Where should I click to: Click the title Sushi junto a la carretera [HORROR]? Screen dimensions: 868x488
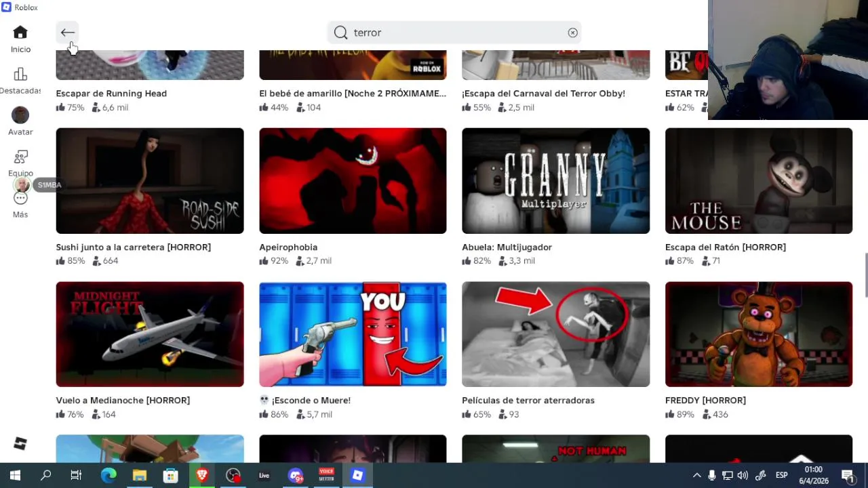pyautogui.click(x=134, y=247)
